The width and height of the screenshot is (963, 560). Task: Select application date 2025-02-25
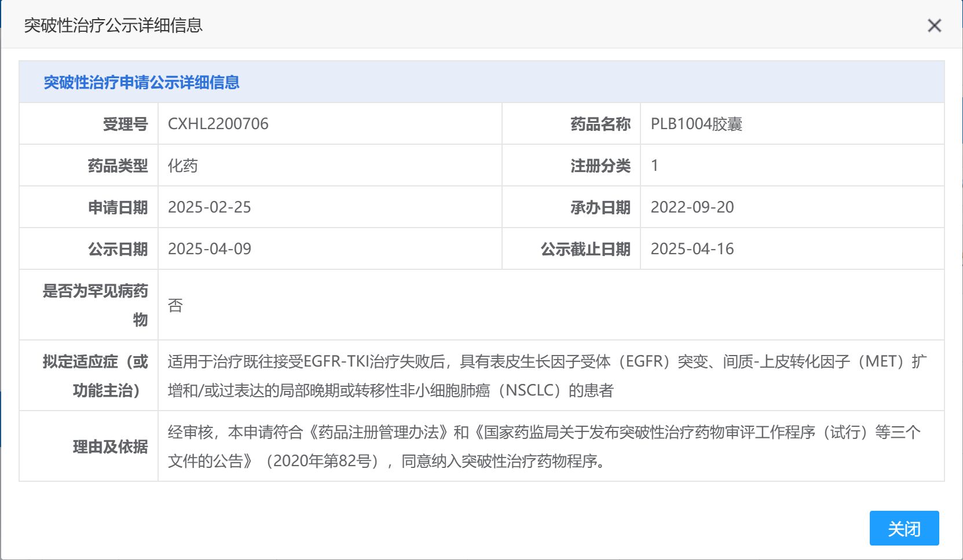click(210, 207)
